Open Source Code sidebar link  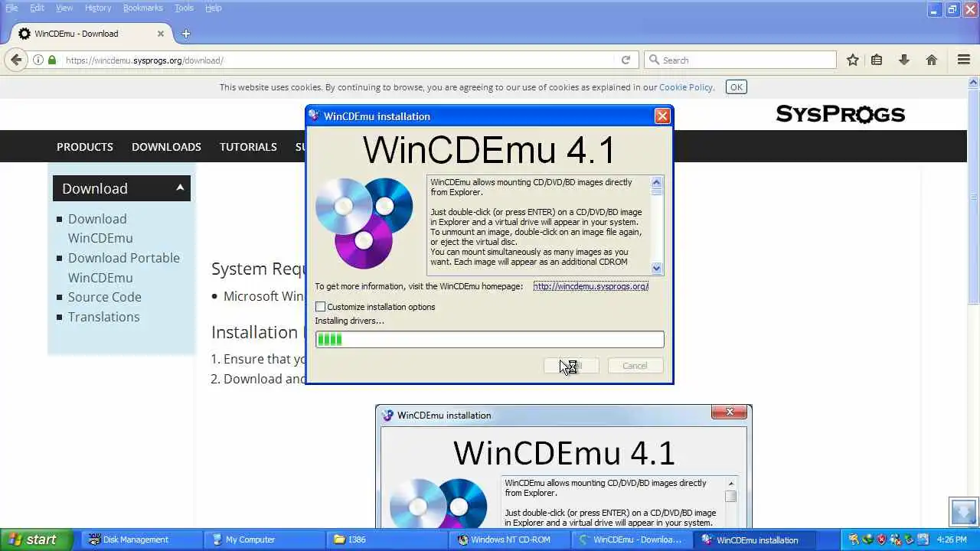pyautogui.click(x=105, y=297)
